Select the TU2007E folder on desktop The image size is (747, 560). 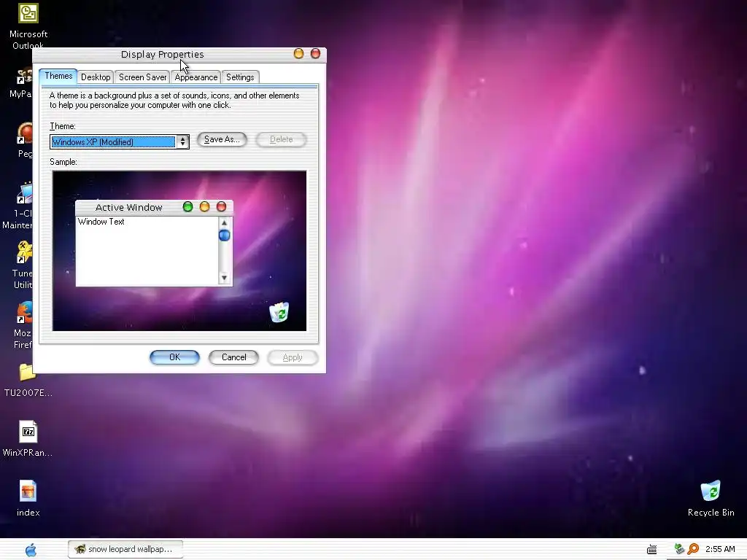[27, 373]
